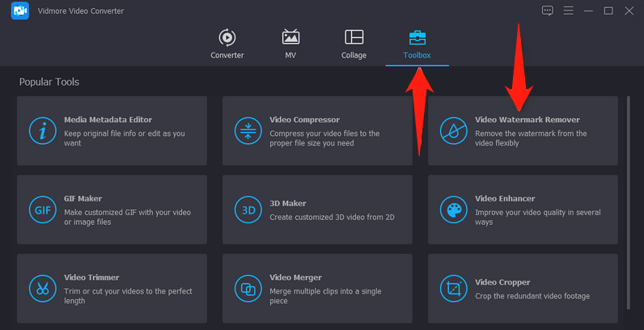Click 'Keep original file info' description
Screen dimensions: 644x330
coord(125,138)
